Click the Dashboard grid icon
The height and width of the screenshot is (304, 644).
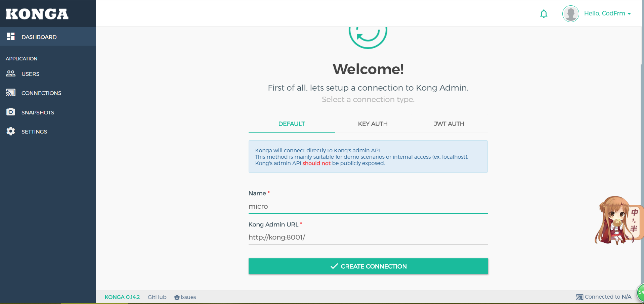(11, 37)
